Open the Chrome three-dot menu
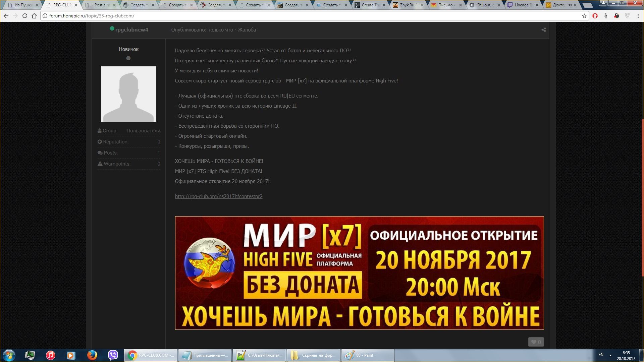Viewport: 644px width, 362px height. [638, 16]
